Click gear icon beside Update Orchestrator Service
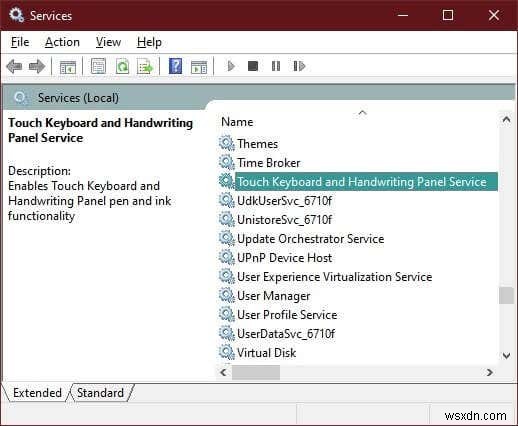The height and width of the screenshot is (426, 518). [x=227, y=238]
